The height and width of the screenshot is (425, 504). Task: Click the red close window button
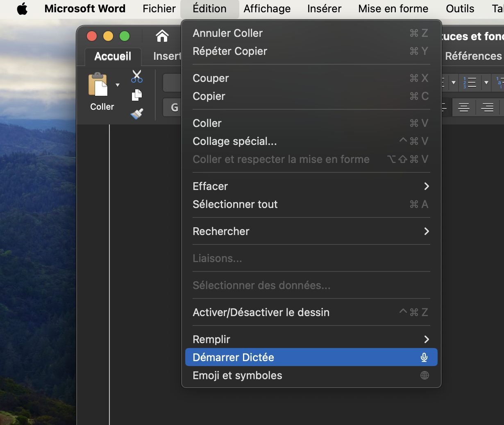(92, 36)
